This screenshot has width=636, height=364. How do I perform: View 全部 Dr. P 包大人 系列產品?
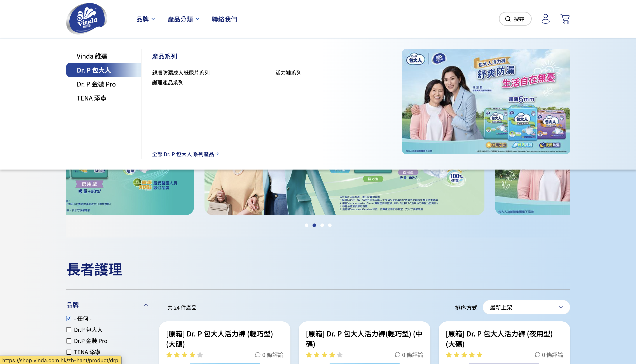(185, 154)
